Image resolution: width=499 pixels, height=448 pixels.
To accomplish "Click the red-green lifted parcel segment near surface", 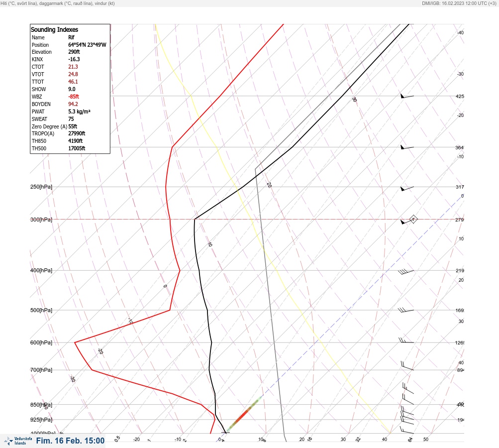I will point(244,414).
